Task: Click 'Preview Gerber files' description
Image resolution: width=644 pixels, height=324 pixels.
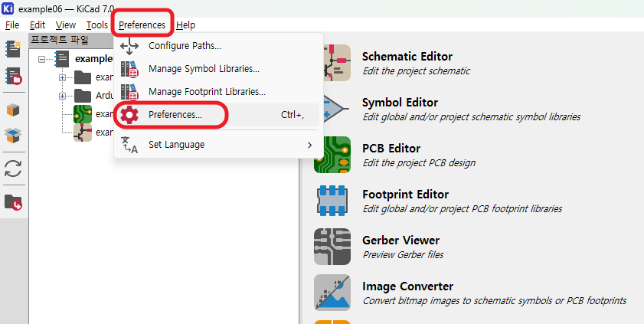Action: coord(403,255)
